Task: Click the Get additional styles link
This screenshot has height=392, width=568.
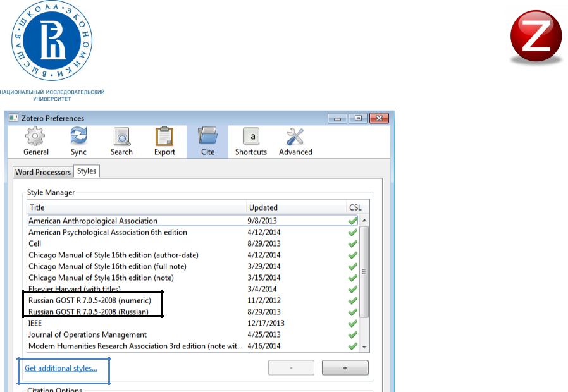Action: pyautogui.click(x=61, y=368)
